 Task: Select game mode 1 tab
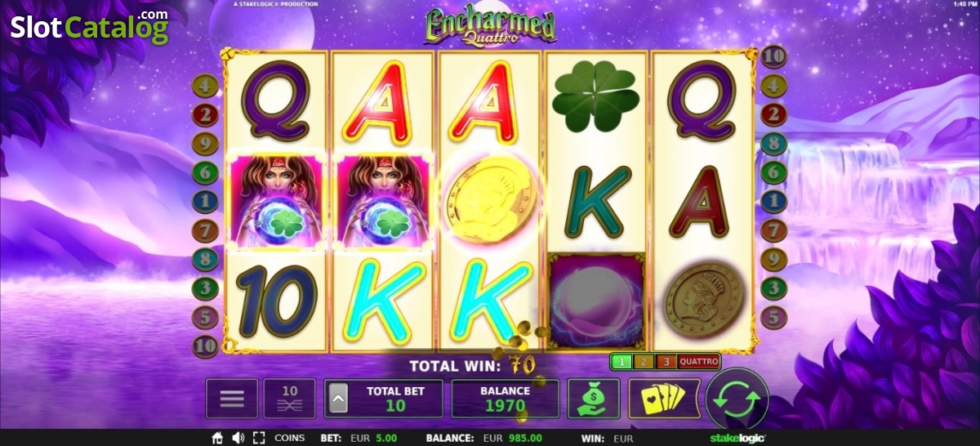coord(621,361)
